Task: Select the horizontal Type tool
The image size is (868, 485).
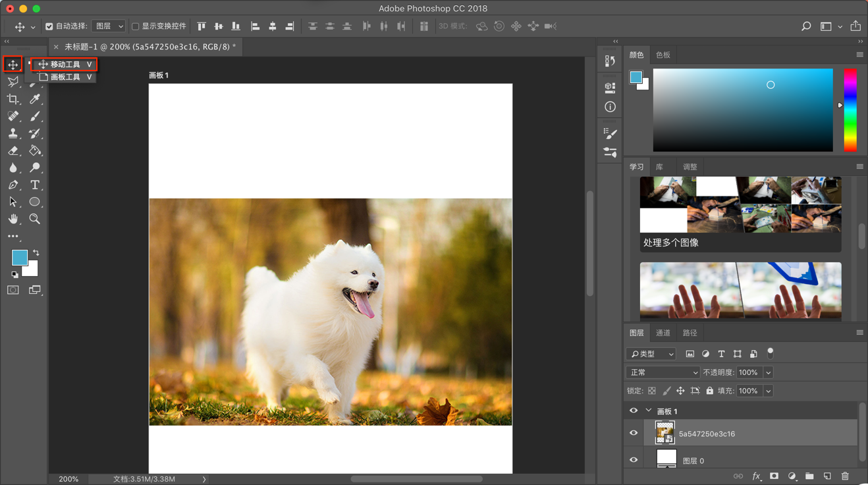Action: (x=35, y=185)
